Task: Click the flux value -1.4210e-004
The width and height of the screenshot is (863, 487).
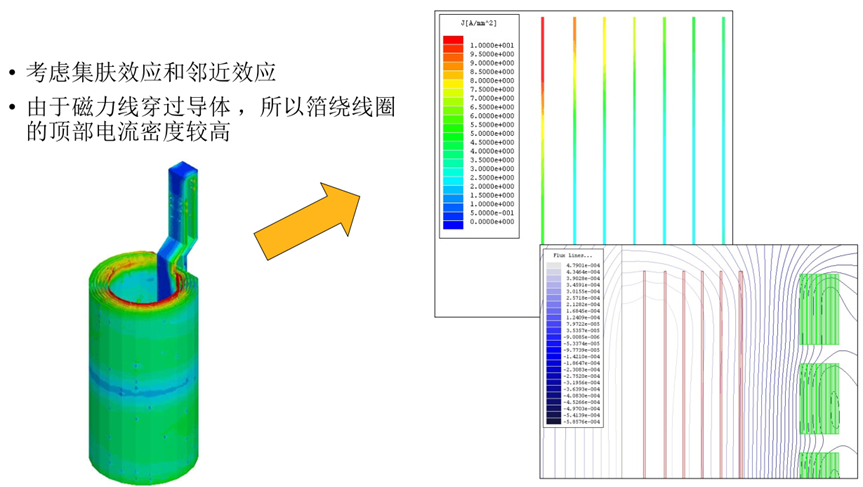Action: tap(583, 357)
